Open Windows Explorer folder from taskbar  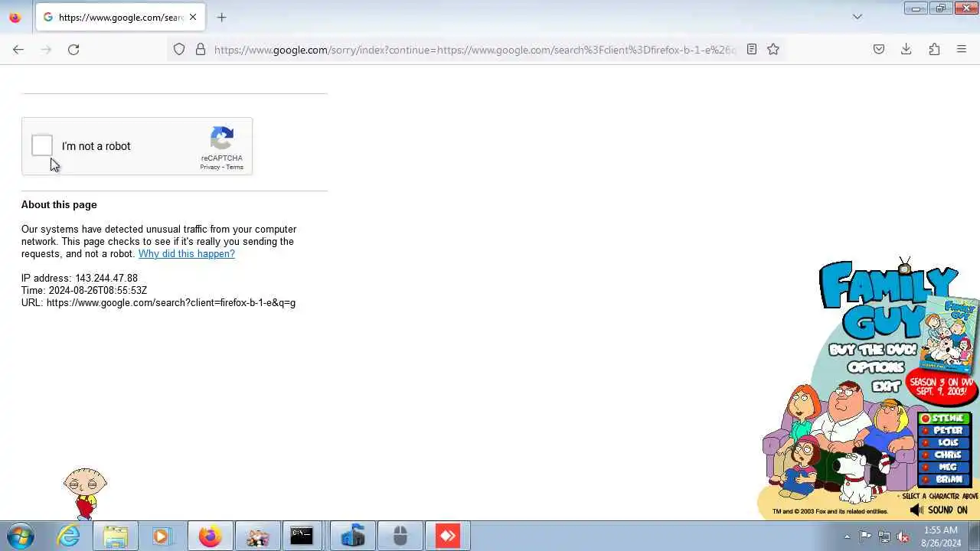pos(116,536)
